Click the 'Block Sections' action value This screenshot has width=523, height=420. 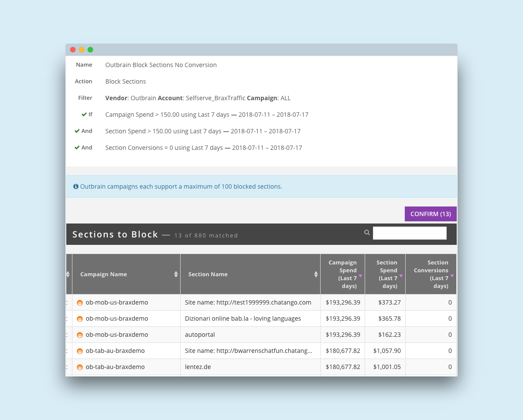coord(126,81)
